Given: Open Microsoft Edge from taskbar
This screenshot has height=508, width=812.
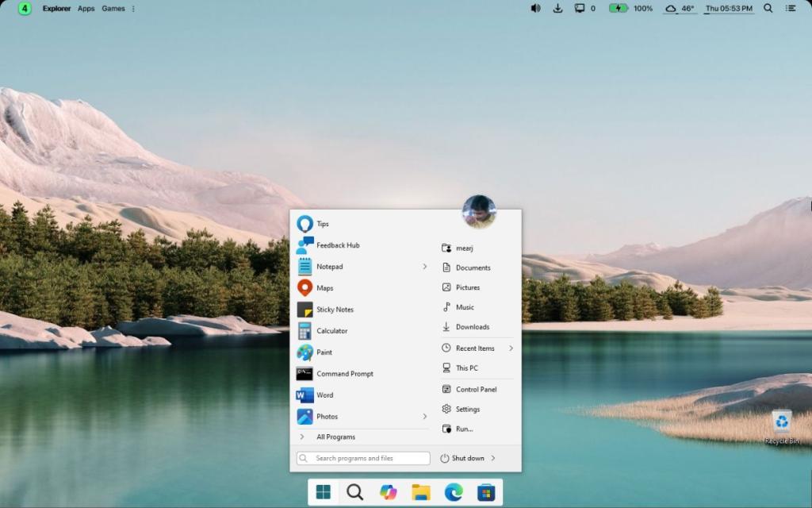Looking at the screenshot, I should (x=454, y=493).
